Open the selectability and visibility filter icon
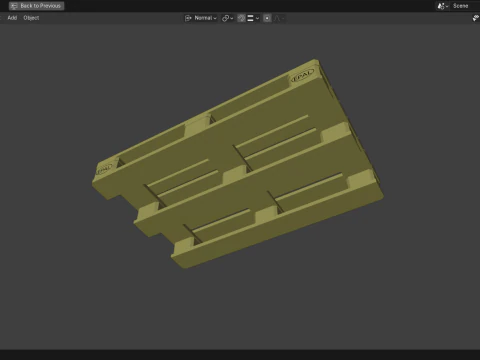480x360 pixels. [476, 18]
